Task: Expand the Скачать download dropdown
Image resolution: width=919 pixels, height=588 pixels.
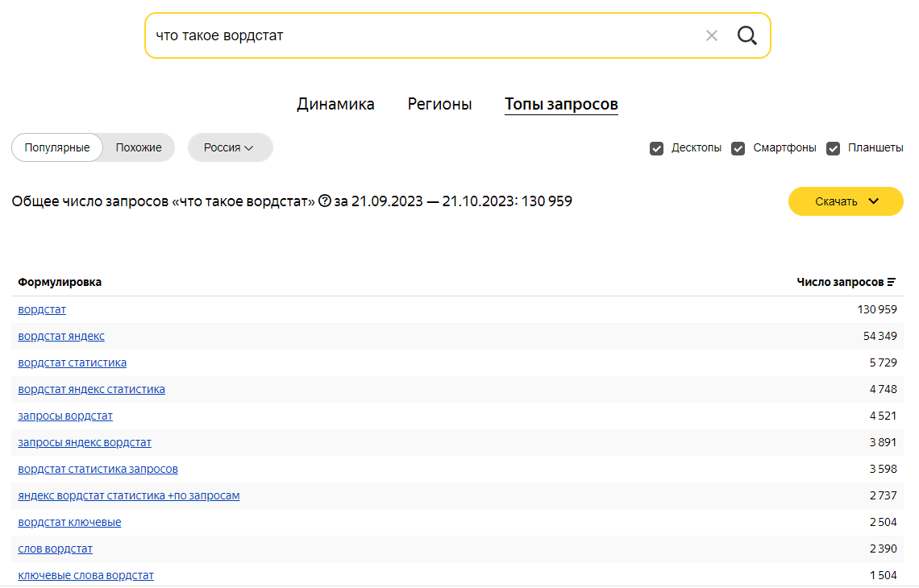Action: [846, 201]
